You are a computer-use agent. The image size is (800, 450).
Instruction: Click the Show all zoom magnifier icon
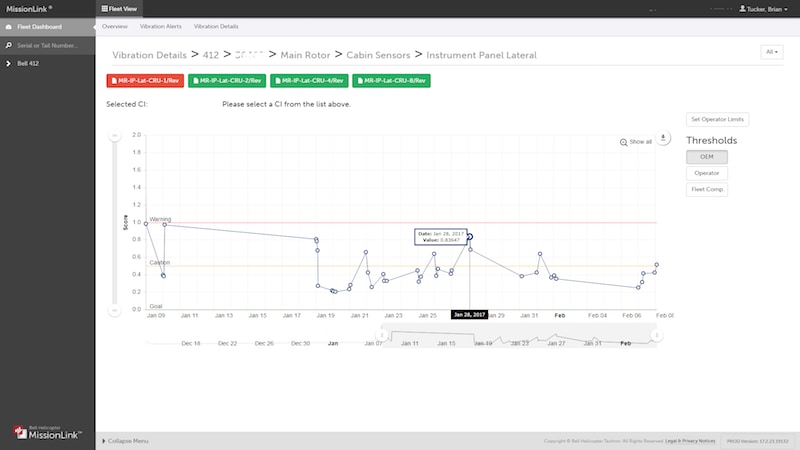(x=625, y=142)
